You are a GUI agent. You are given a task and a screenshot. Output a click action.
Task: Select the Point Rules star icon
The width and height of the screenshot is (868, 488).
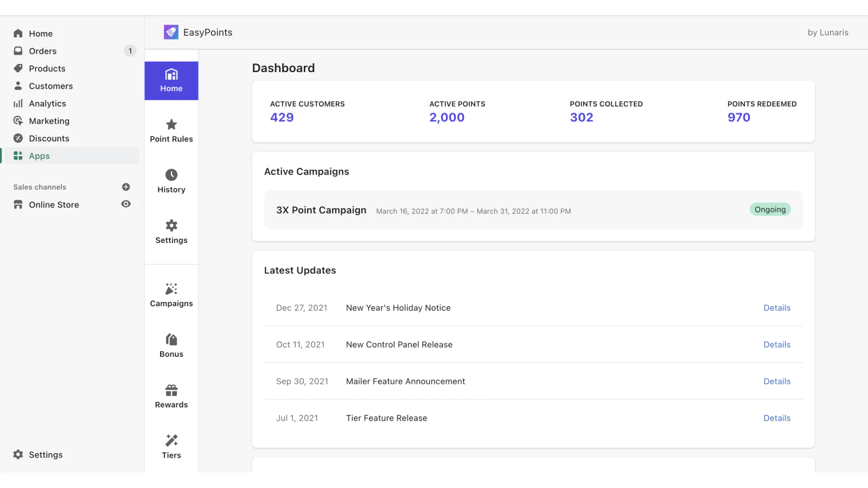(x=171, y=124)
